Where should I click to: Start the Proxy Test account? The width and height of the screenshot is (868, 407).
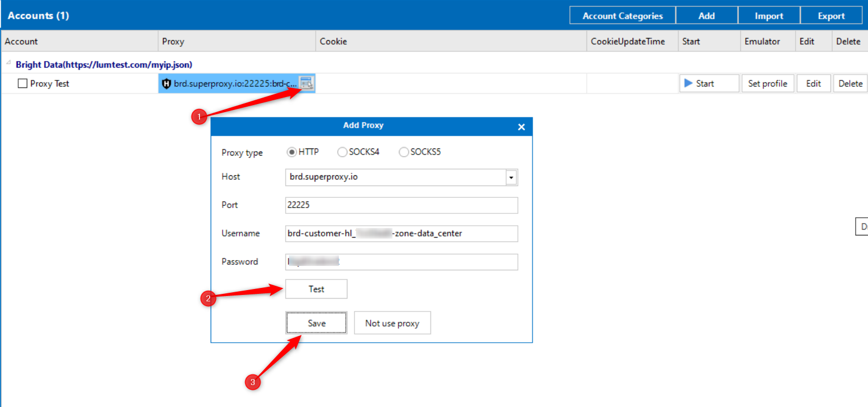[x=708, y=84]
